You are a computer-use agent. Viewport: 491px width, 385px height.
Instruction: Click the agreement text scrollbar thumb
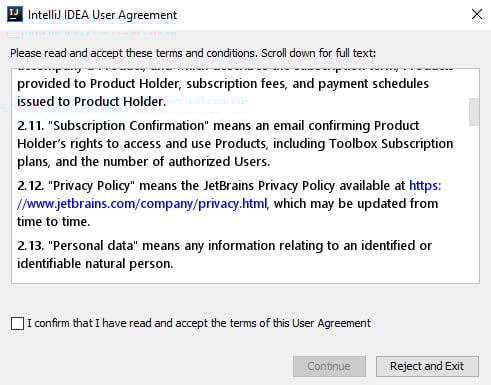tap(474, 112)
